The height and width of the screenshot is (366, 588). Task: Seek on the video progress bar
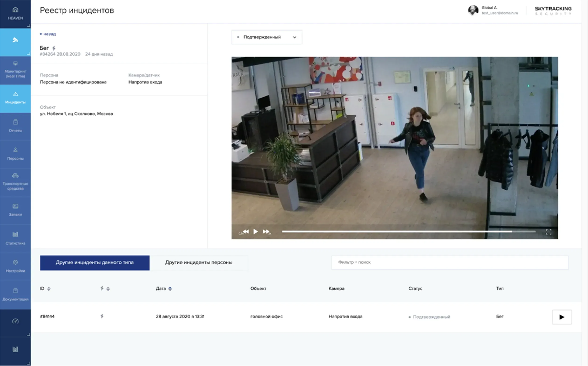click(x=409, y=232)
